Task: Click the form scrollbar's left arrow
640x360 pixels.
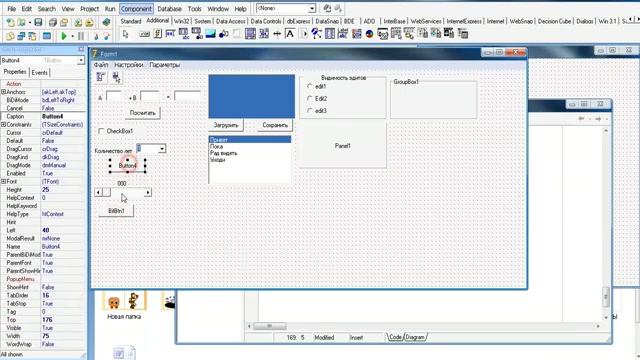Action: pyautogui.click(x=98, y=192)
